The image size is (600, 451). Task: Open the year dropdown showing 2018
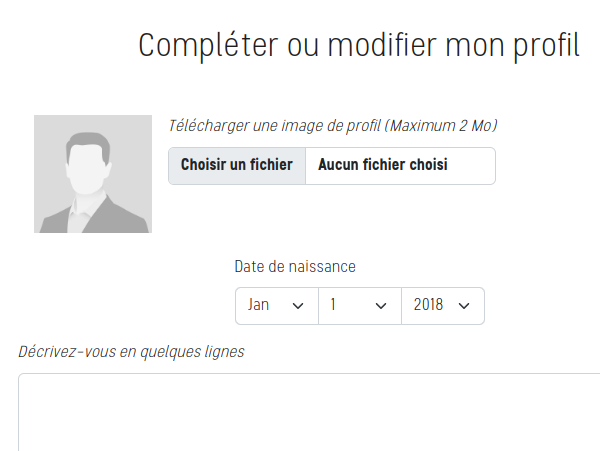(x=442, y=306)
